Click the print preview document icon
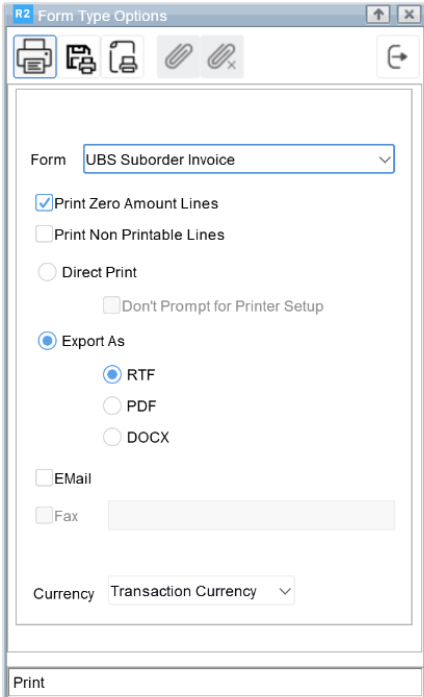Viewport: 424px width, 697px height. coord(122,57)
